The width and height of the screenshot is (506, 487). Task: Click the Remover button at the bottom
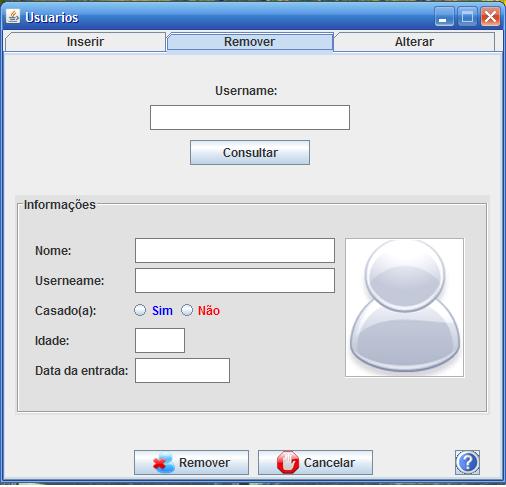pos(191,462)
